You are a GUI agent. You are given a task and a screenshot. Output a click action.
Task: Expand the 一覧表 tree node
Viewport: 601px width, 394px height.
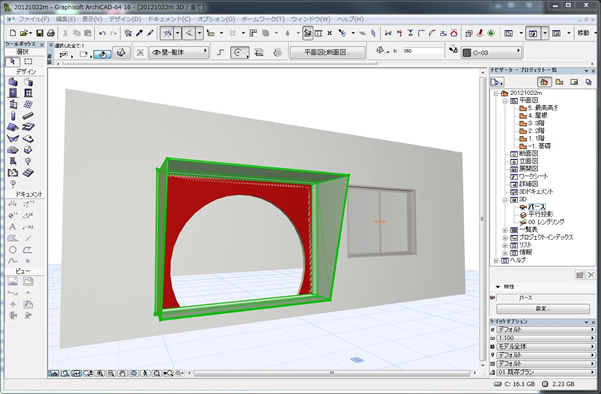(505, 230)
